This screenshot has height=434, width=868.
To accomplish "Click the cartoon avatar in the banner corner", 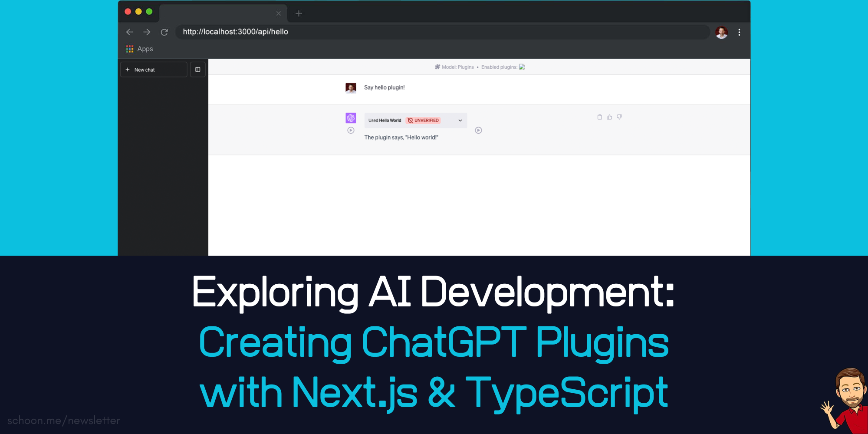I will (845, 400).
